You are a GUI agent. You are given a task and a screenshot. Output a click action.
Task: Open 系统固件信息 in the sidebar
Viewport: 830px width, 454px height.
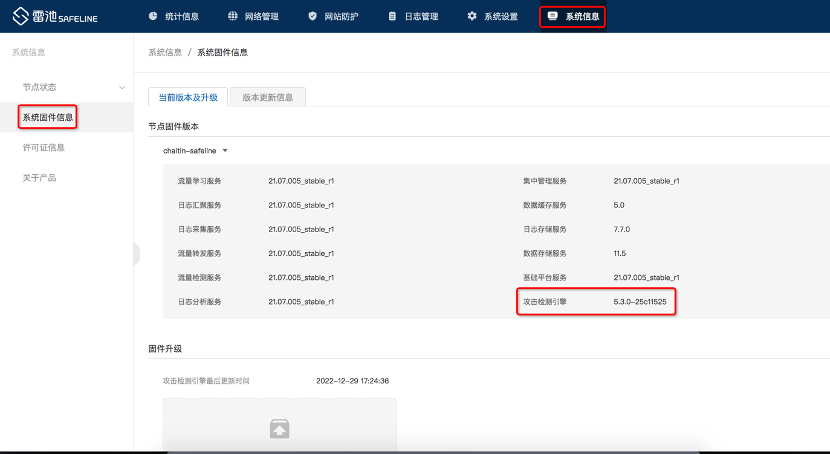click(x=48, y=118)
